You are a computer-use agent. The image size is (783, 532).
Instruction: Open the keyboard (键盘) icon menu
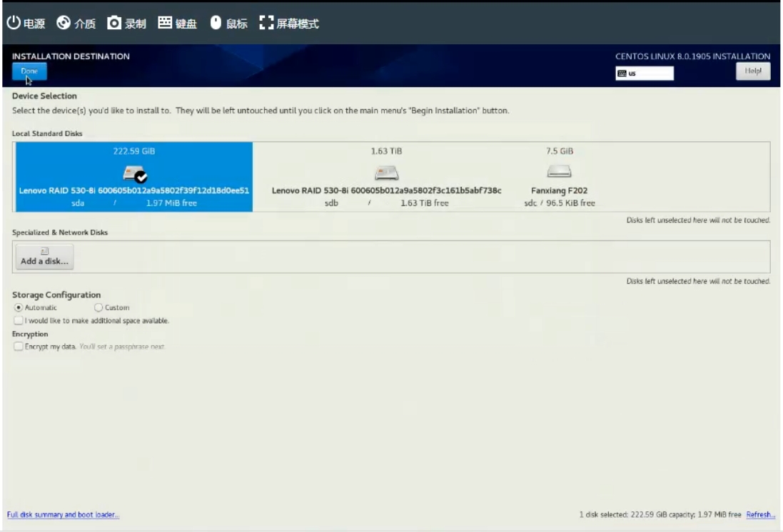tap(165, 22)
